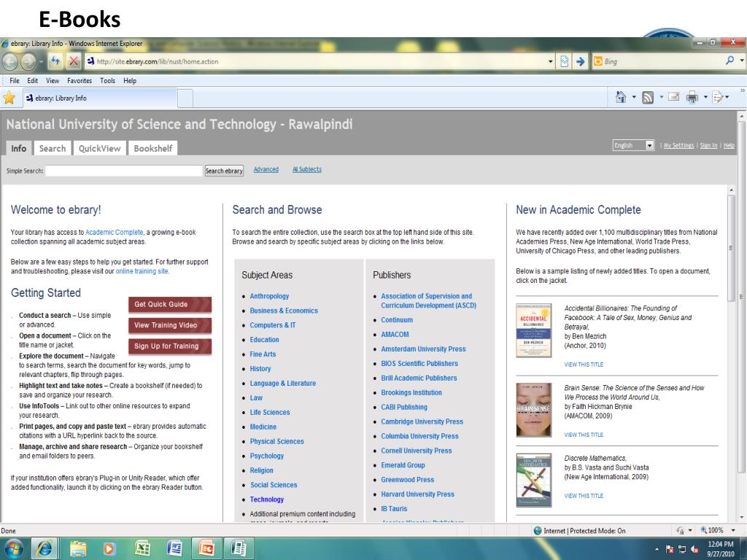747x560 pixels.
Task: Open the Bing search provider dropdown arrow
Action: coord(742,61)
